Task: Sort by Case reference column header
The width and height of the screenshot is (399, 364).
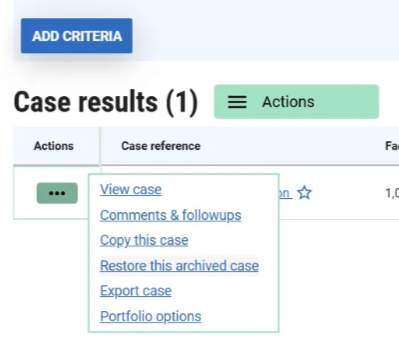Action: [161, 146]
